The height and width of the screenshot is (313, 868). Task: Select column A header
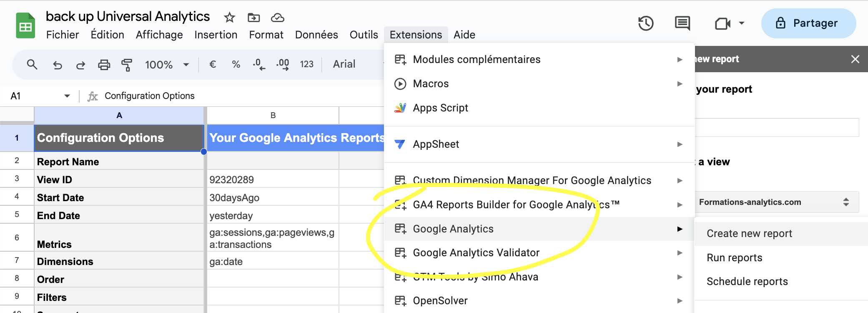coord(119,115)
